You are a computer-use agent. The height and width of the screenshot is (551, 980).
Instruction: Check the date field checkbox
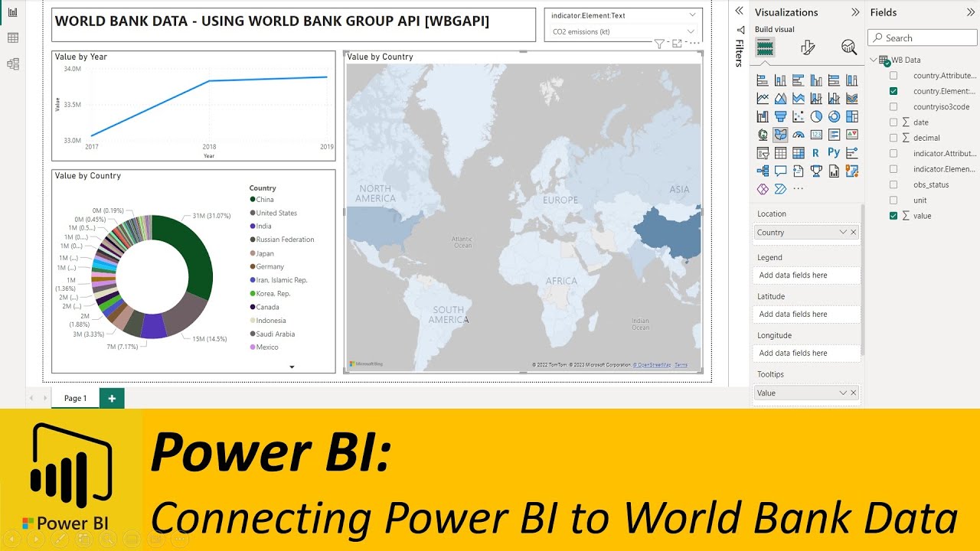(x=893, y=122)
